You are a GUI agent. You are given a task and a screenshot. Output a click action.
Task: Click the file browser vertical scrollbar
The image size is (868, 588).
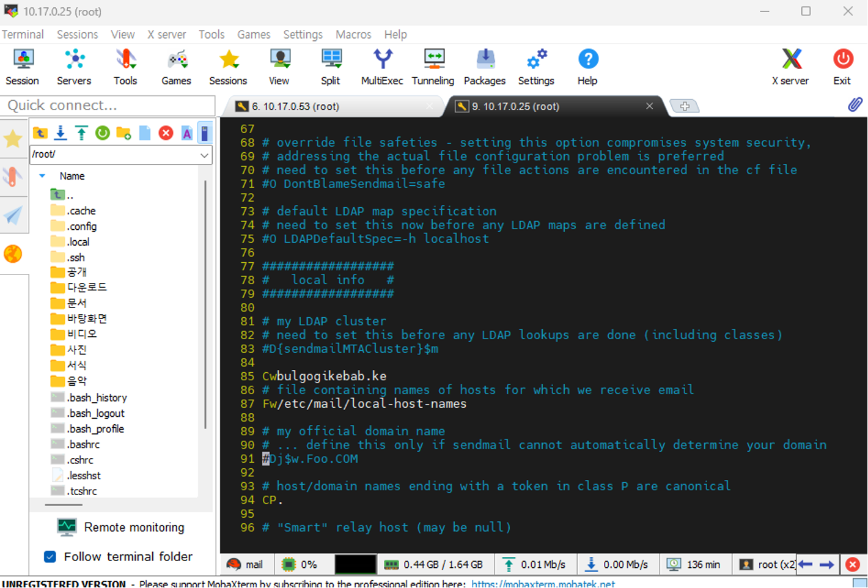pos(206,306)
